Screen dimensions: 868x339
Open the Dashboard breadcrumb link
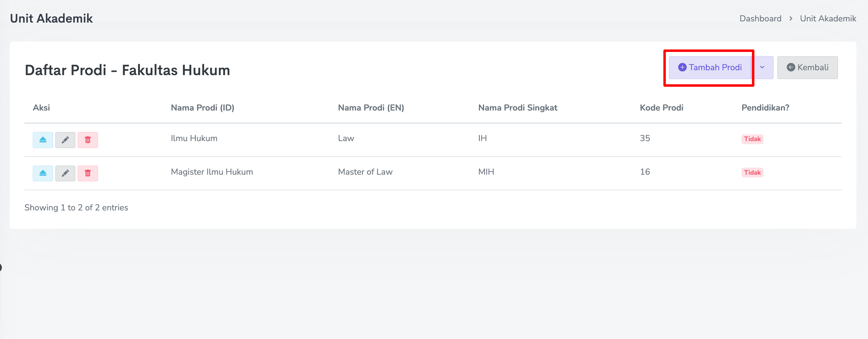(x=760, y=19)
